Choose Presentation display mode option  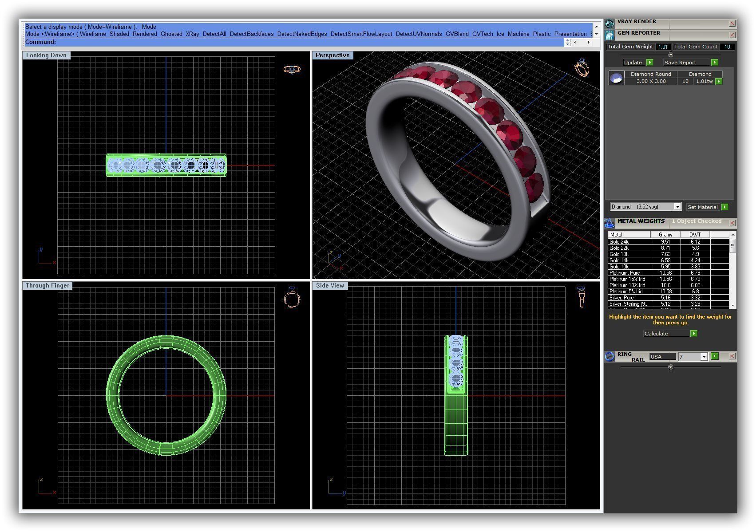[570, 34]
